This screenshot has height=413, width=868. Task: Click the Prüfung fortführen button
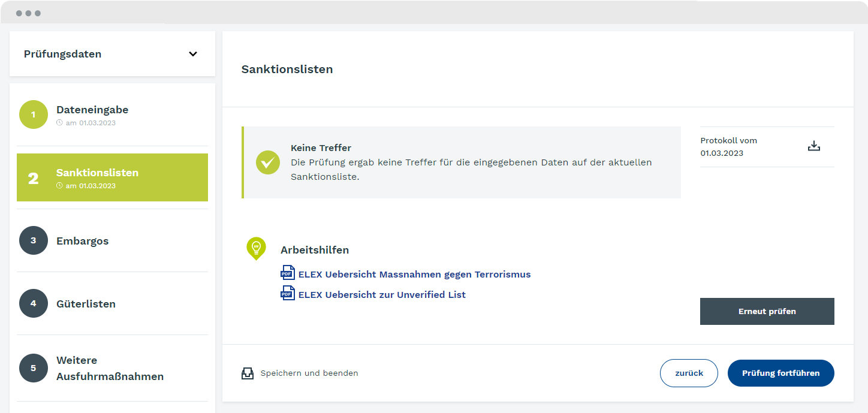780,373
